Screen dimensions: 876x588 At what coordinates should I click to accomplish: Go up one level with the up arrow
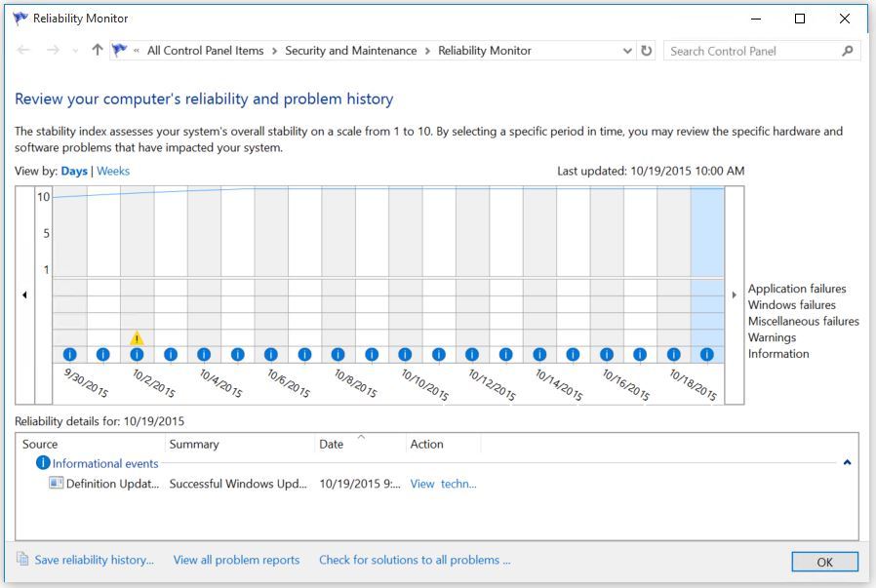pos(98,50)
